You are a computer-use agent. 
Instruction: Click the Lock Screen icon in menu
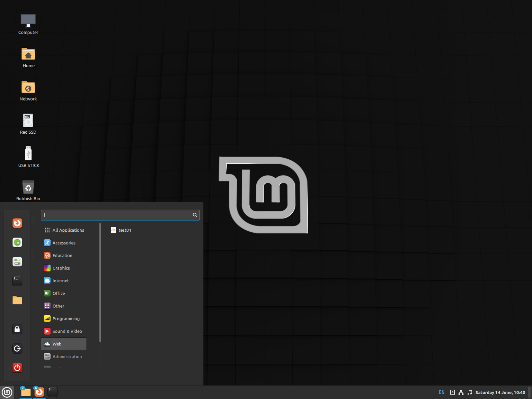tap(17, 329)
